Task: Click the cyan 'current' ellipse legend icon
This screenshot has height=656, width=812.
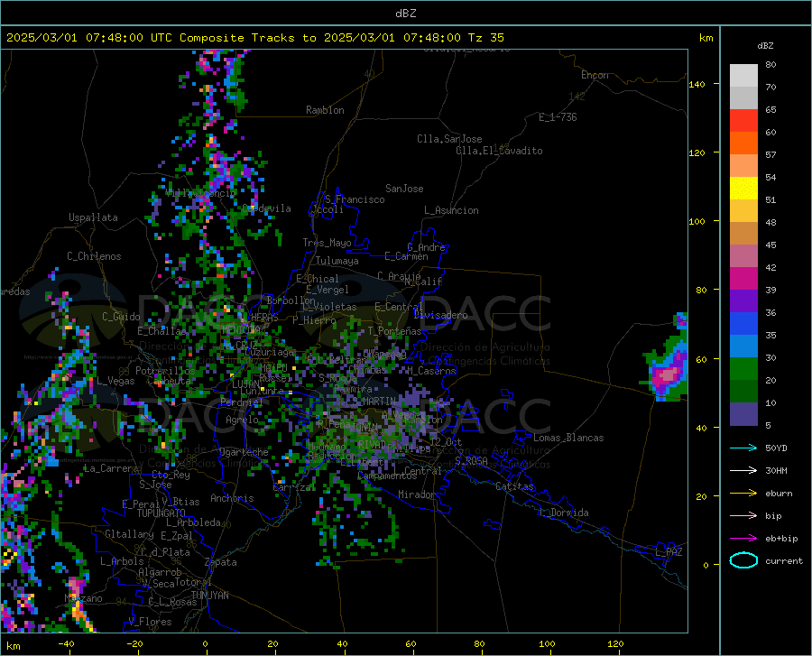Action: click(743, 560)
